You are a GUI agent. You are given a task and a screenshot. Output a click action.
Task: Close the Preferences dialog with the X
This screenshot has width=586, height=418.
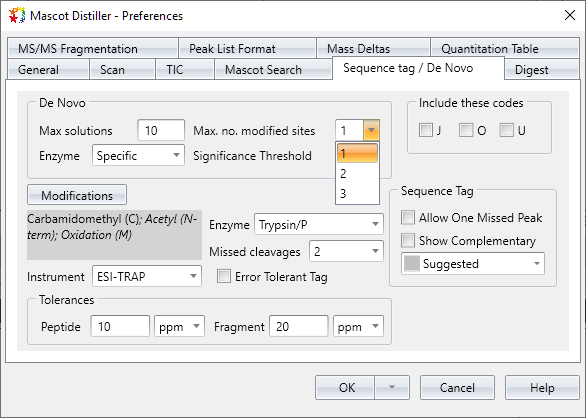570,15
